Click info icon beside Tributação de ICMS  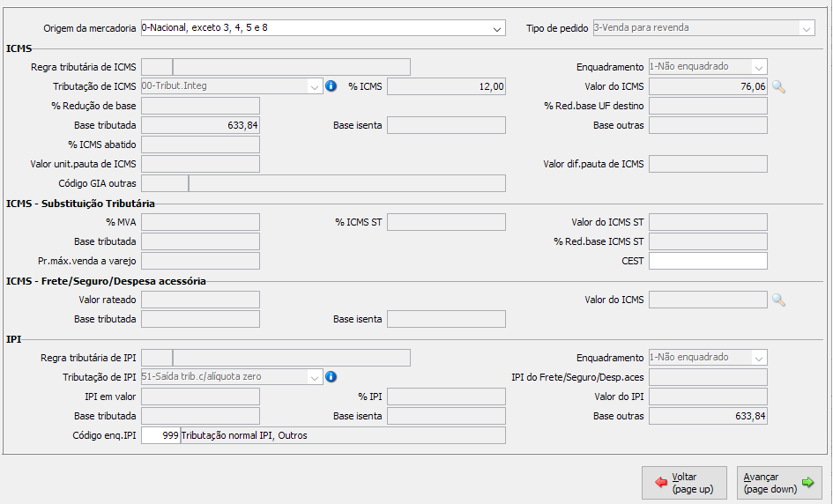point(331,86)
